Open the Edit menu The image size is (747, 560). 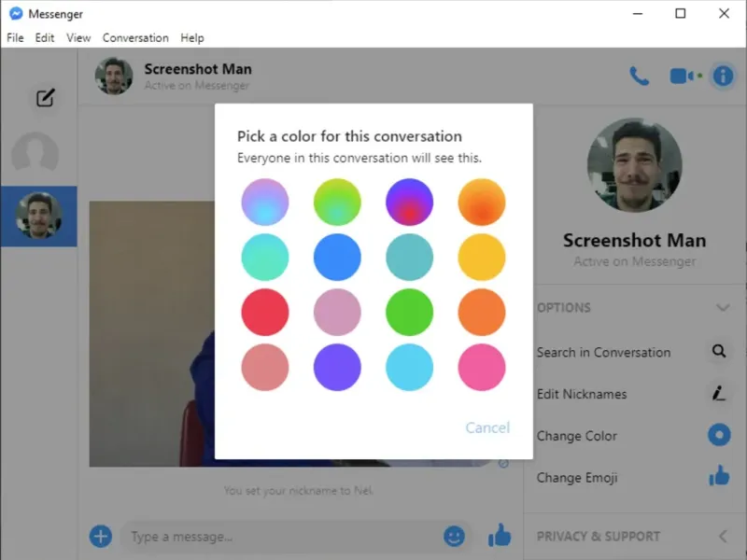coord(44,37)
